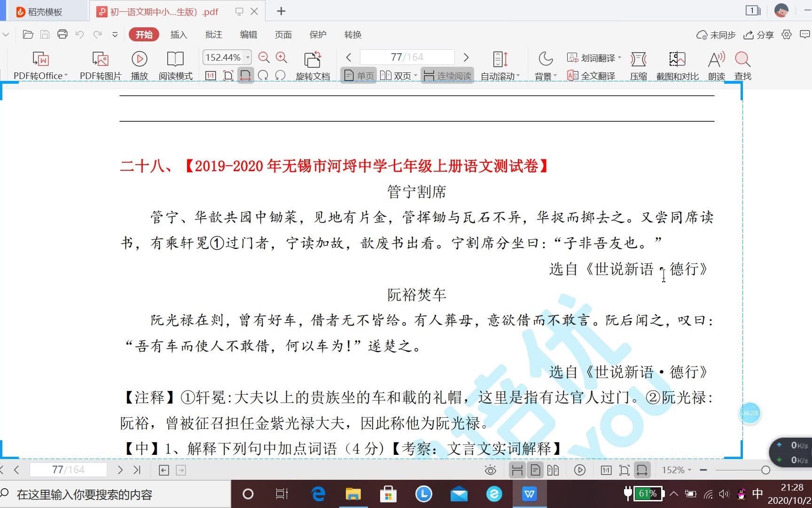Screen dimensions: 812x508
Task: Open the 编辑 ribbon tab
Action: click(248, 34)
